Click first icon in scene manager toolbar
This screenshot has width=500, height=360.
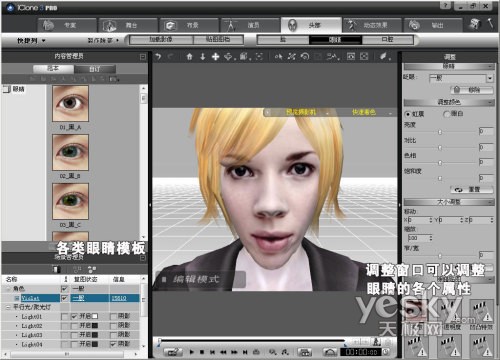(57, 269)
